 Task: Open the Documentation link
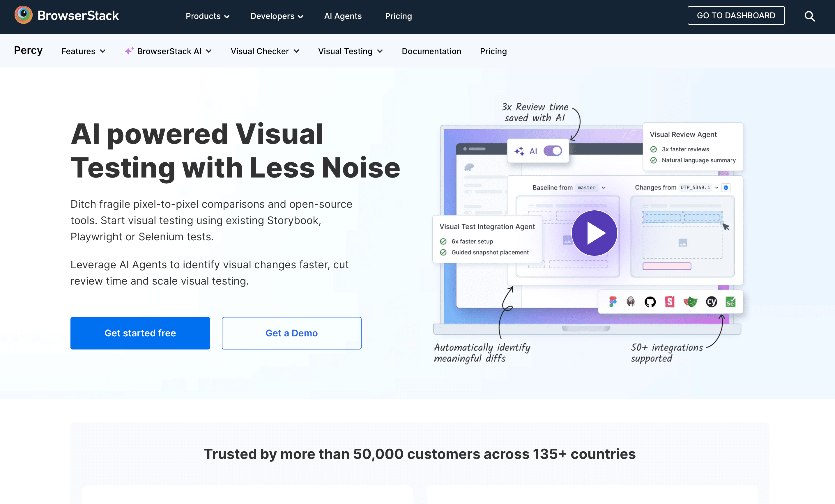pos(431,51)
